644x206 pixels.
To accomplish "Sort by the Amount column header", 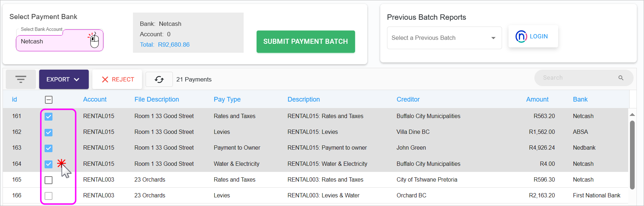I will [x=537, y=99].
